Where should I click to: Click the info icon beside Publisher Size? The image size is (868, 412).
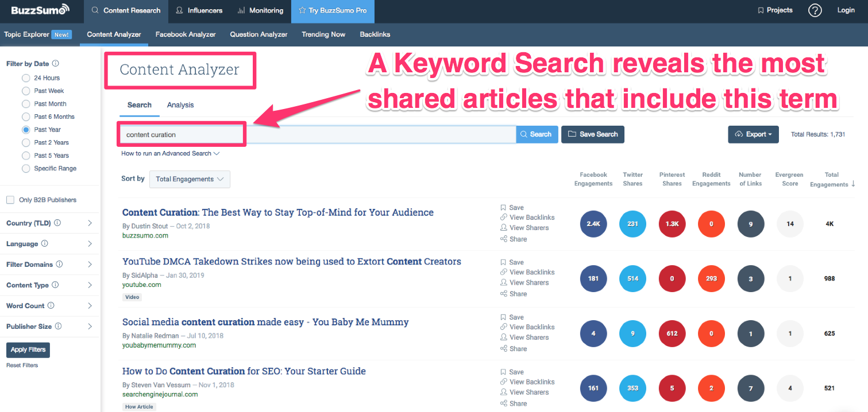58,327
